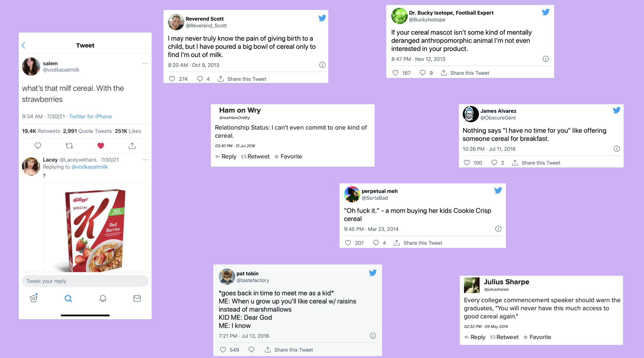Like James Alvarez's tweet

[x=467, y=163]
